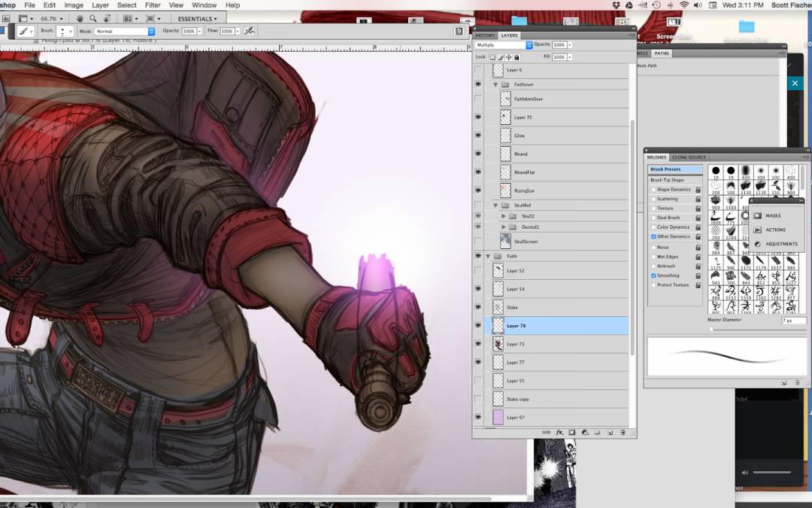Collapse the Faith layer group
Screen dimensions: 812x508
[488, 257]
